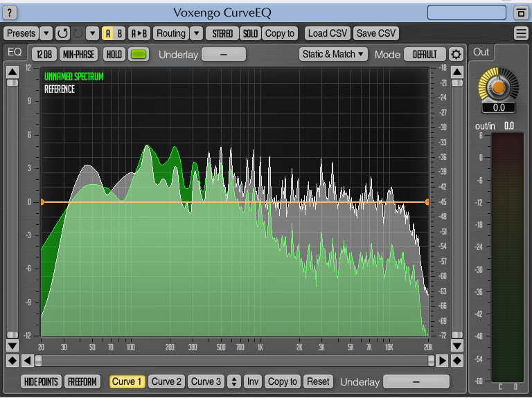Toggle the HOLD spectrum button
Screen dimensions: 532x398
click(114, 55)
